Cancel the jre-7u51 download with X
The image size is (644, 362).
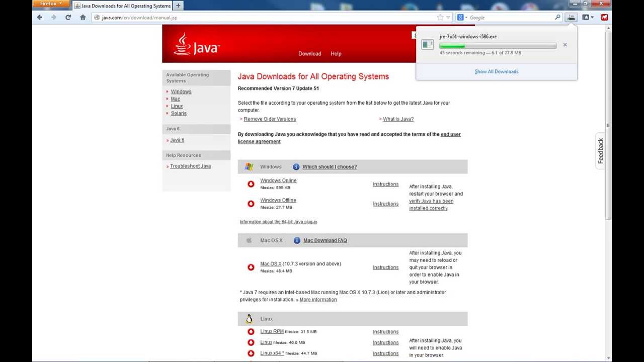tap(565, 45)
